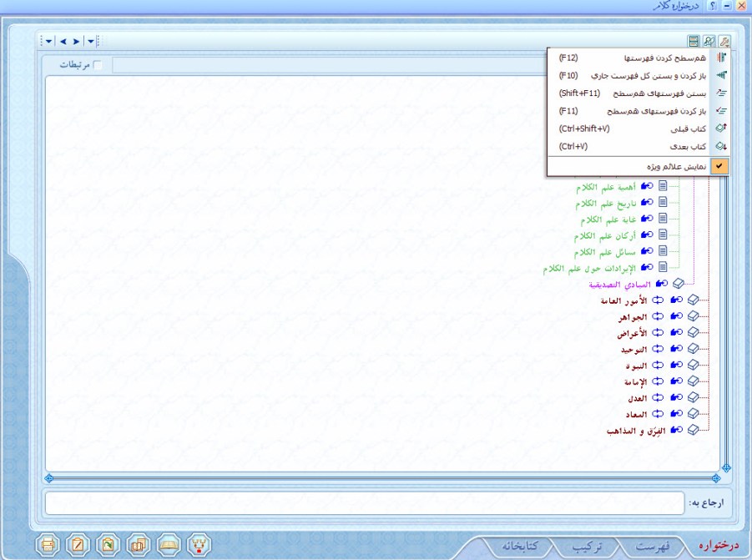Select the مسائل علم الكلام tree entry

point(604,251)
